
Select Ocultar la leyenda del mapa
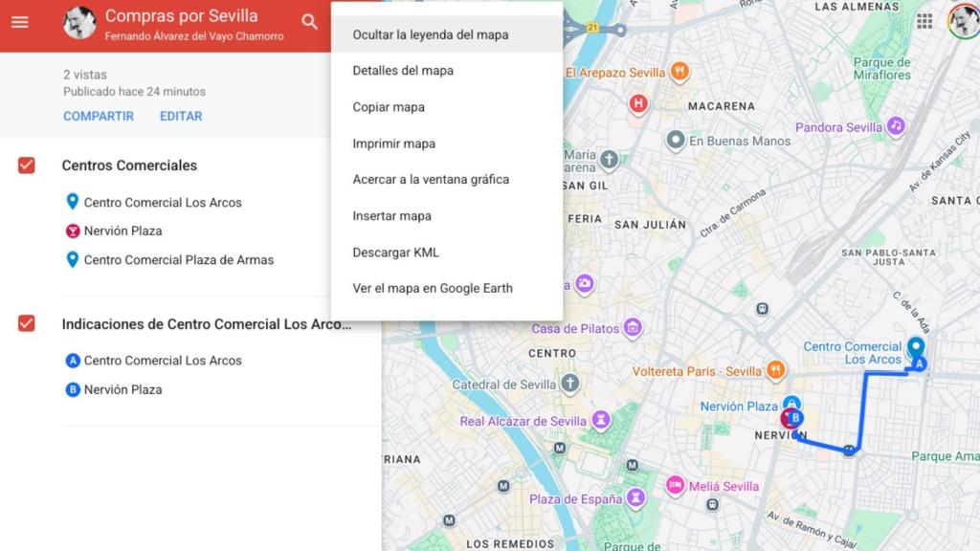point(431,34)
